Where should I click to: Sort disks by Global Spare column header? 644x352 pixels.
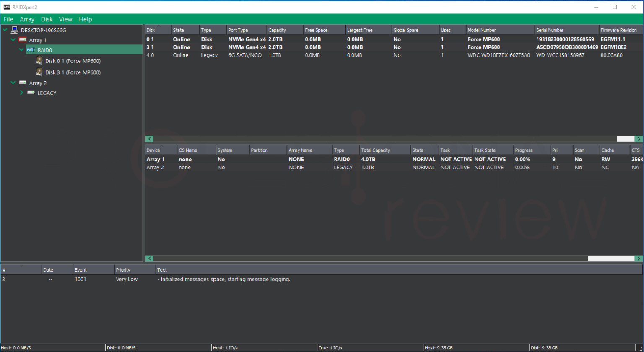point(415,30)
